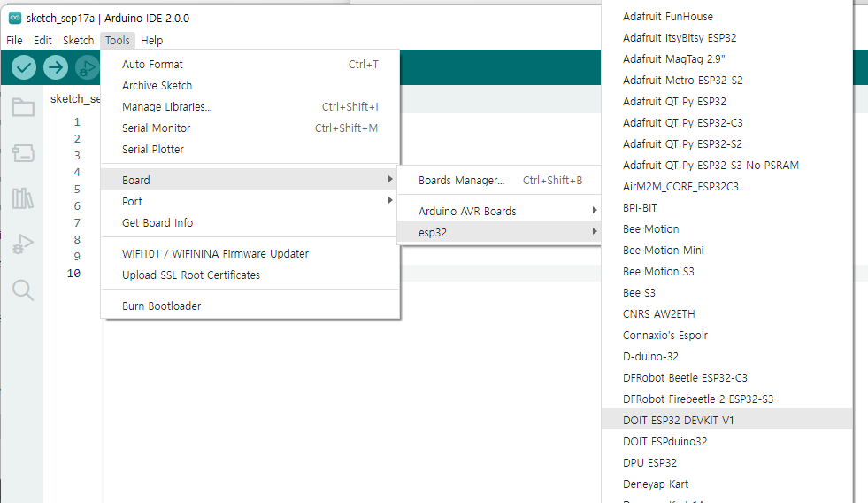The width and height of the screenshot is (868, 503).
Task: Select DFRobot Firebeetle 2 ESP32-S3 board
Action: [726, 399]
